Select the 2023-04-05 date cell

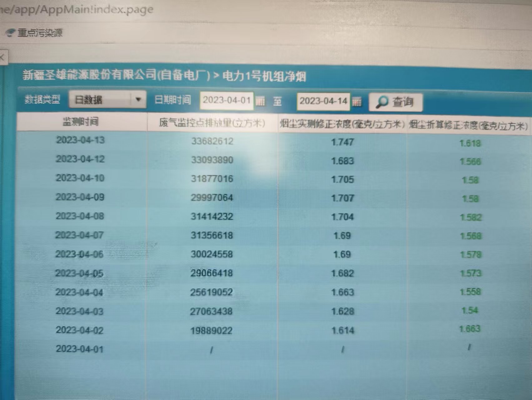click(x=79, y=273)
